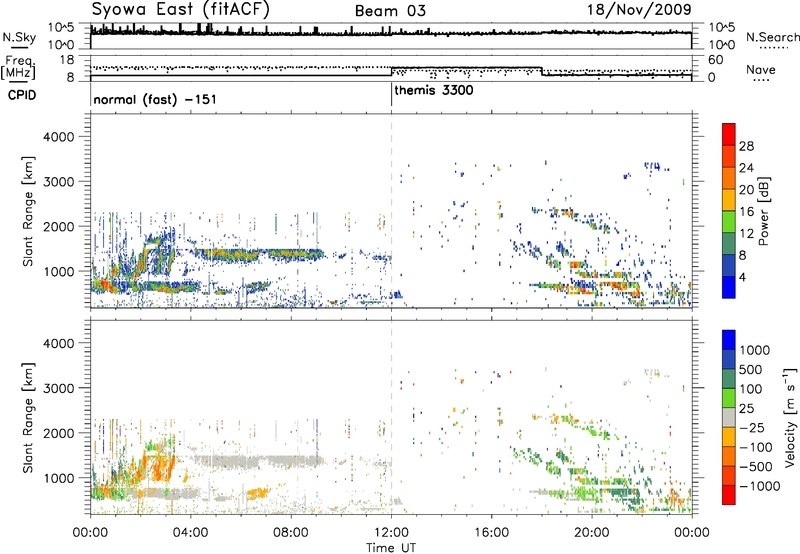
Task: Click the bright blue bottom power colorbar segment
Action: (729, 288)
